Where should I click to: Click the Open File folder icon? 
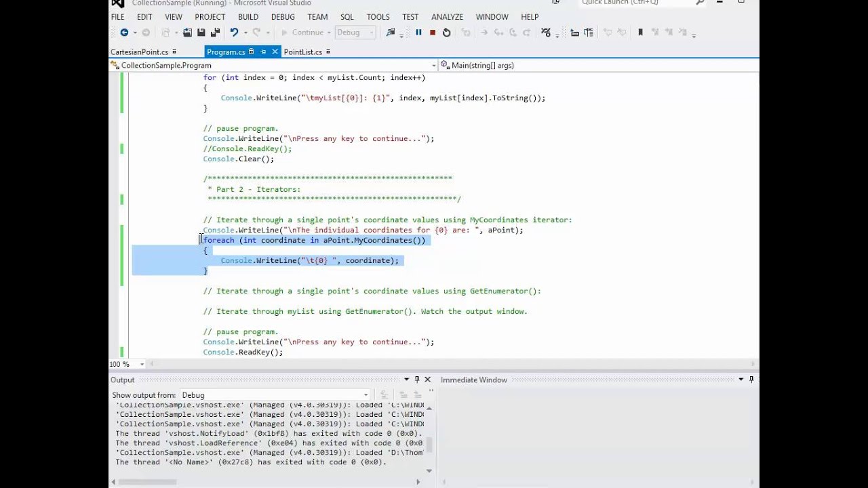[x=187, y=33]
